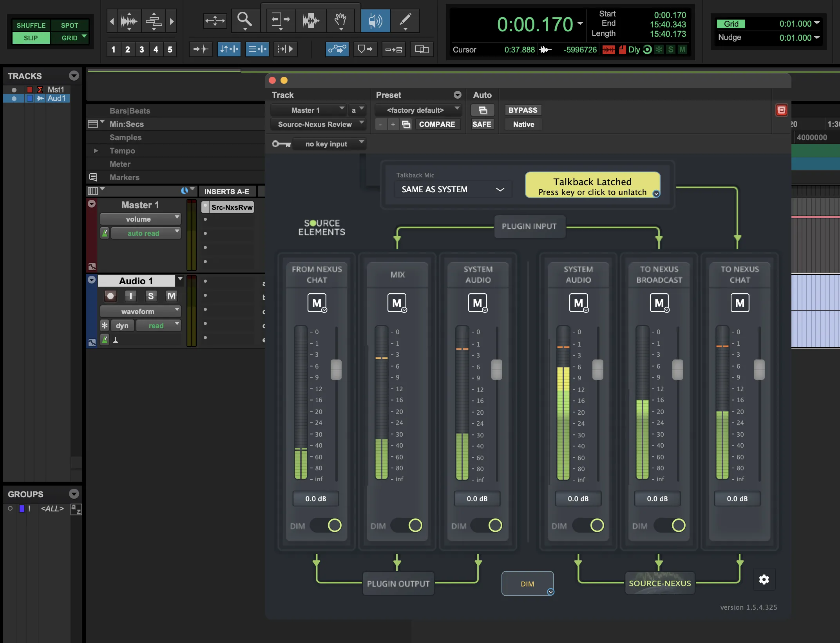Select SHUFFLE edit mode

pyautogui.click(x=31, y=25)
